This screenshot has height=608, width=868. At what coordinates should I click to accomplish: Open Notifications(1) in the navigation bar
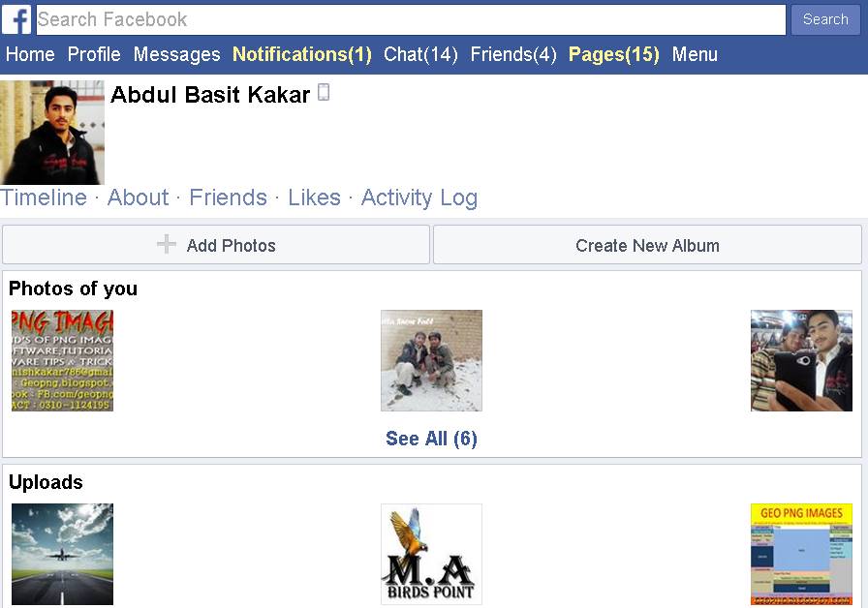[x=301, y=54]
